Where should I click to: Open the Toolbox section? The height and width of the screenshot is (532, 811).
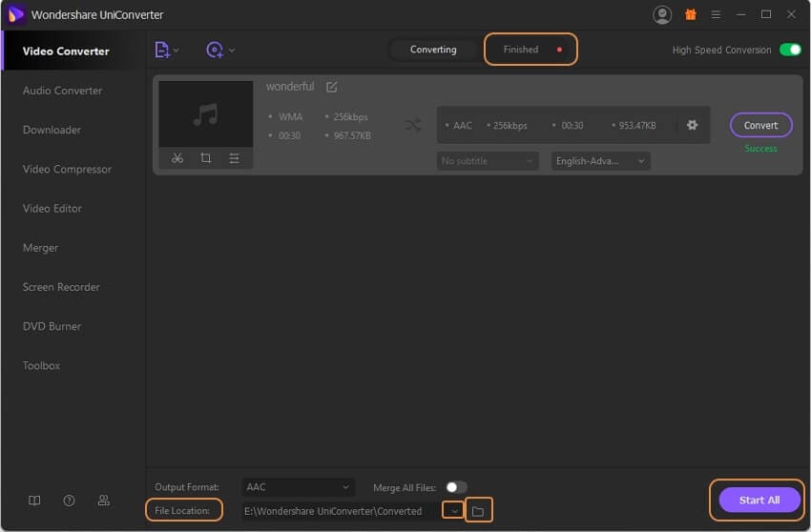coord(41,365)
